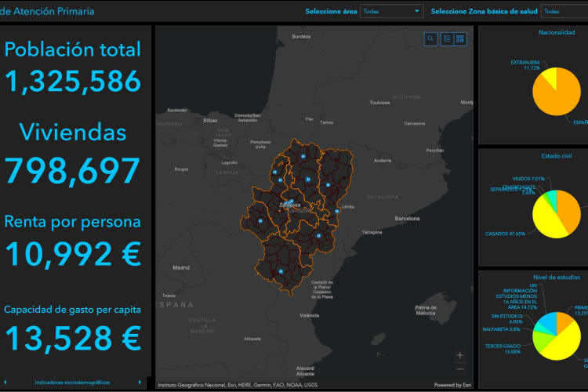
Task: Select blue slice in Nivel de estudios pie
Action: [548, 321]
